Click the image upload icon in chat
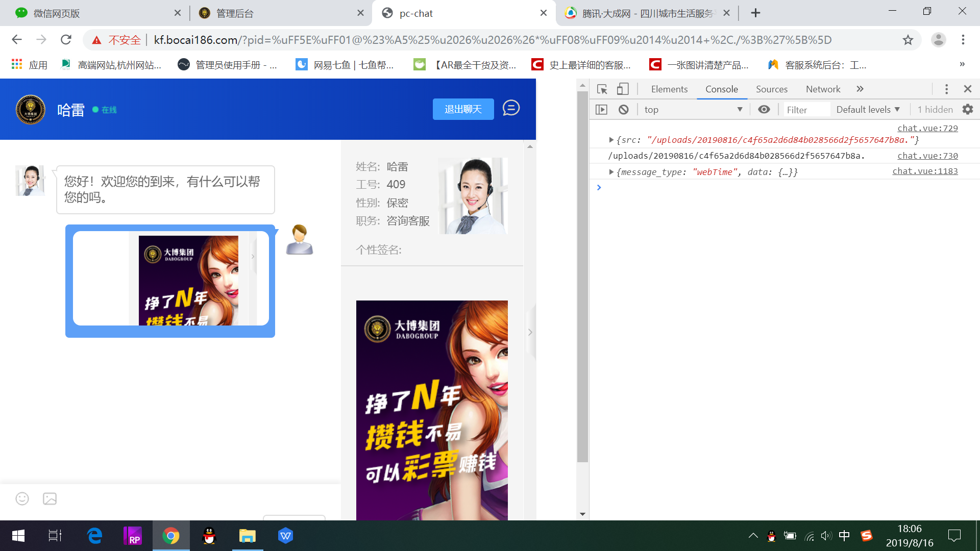Screen dimensions: 980x551 click(50, 498)
